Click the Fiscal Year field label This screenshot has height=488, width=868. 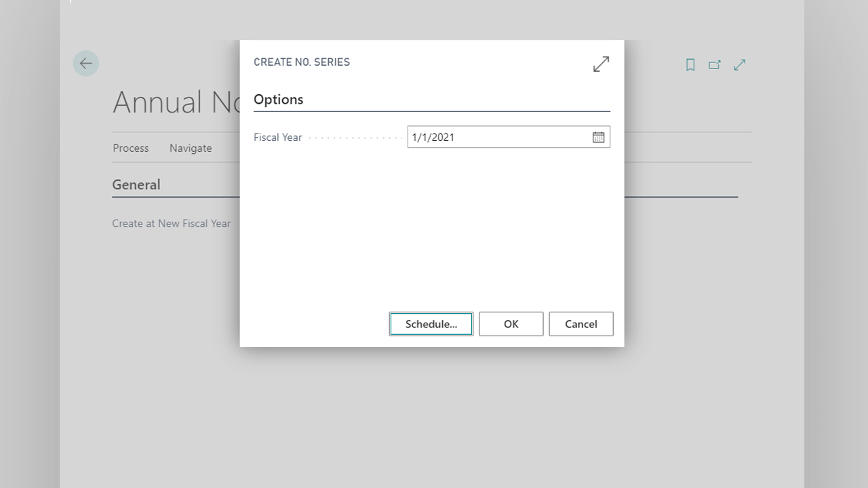278,138
